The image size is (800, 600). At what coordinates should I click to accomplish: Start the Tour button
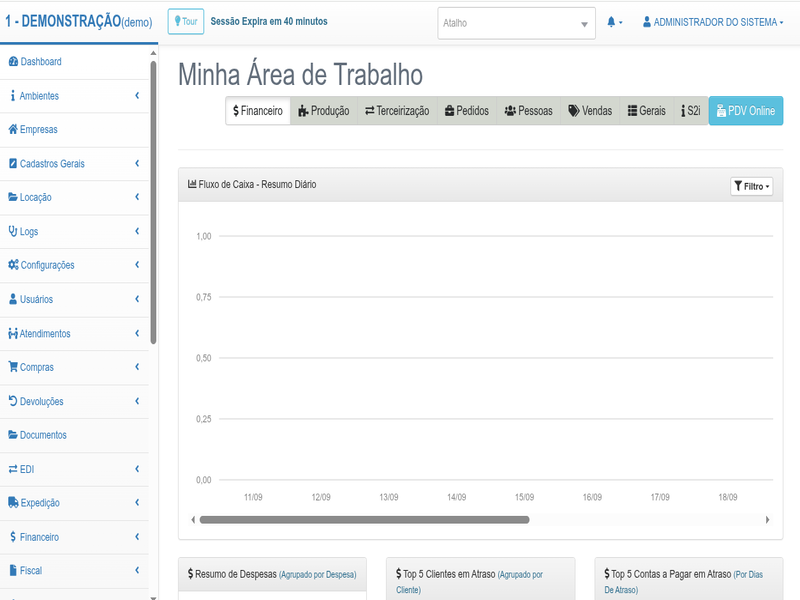click(186, 22)
